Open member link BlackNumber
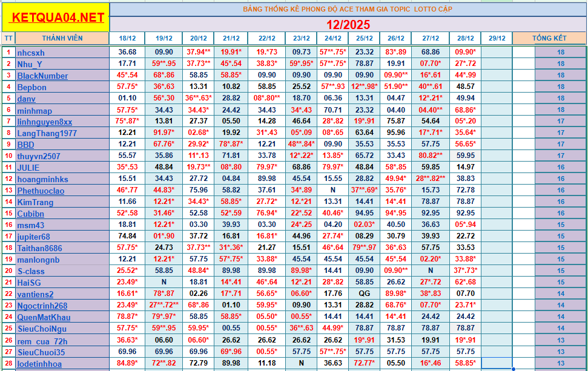This screenshot has width=588, height=371. [42, 76]
